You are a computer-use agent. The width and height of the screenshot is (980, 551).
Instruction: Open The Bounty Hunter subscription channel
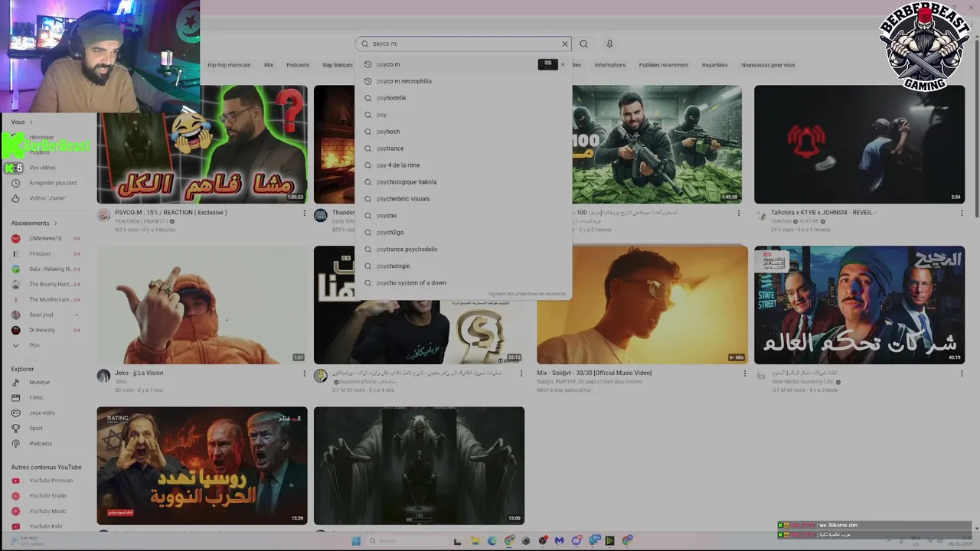click(x=46, y=285)
